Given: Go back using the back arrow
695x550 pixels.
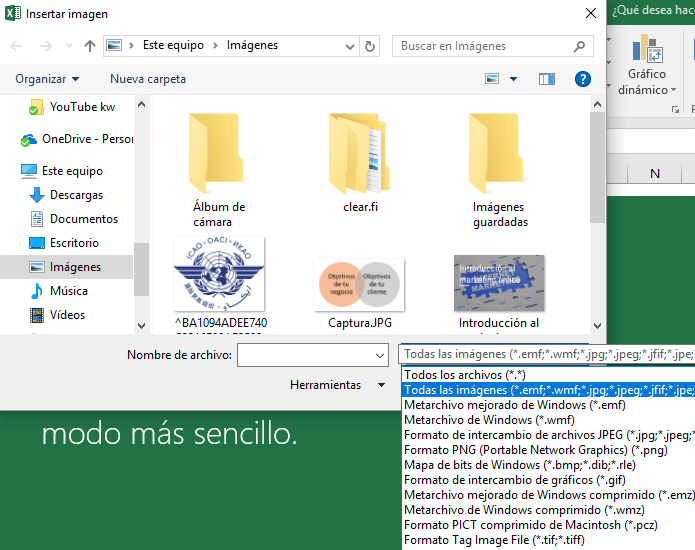Looking at the screenshot, I should [x=16, y=46].
